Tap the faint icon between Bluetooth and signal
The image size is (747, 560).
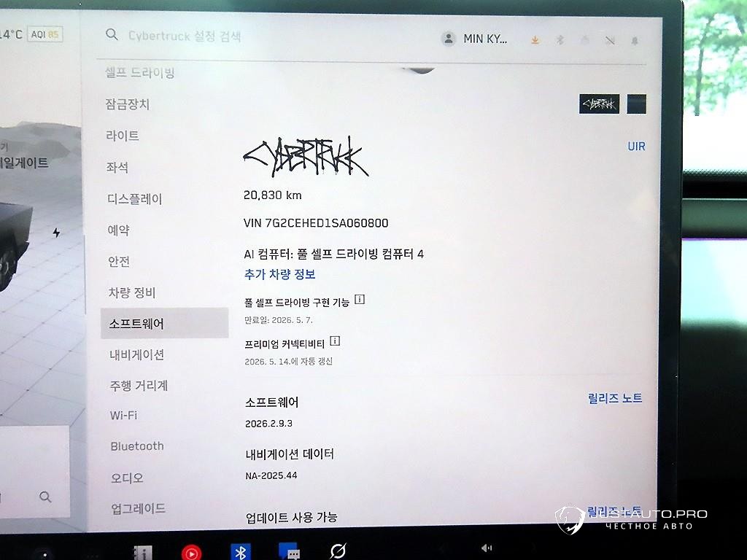coord(584,41)
